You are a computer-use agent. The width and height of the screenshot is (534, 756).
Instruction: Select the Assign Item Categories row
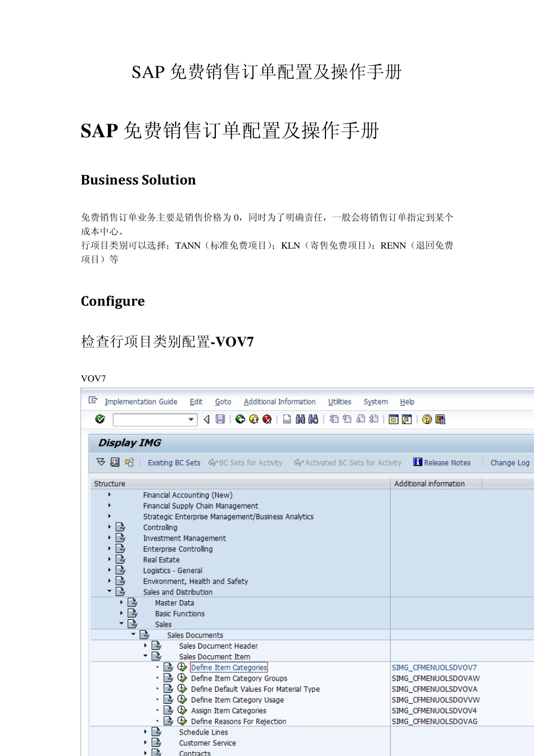(x=229, y=710)
